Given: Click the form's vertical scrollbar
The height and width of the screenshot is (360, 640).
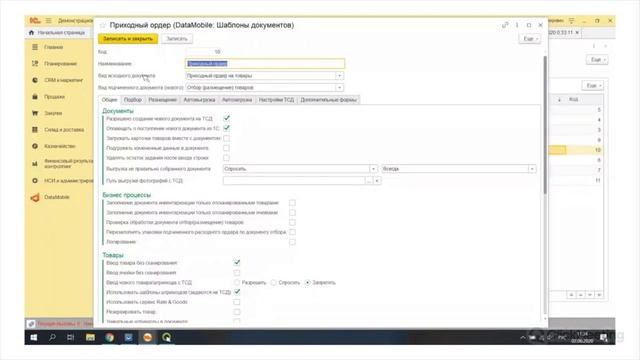Looking at the screenshot, I should click(x=545, y=124).
